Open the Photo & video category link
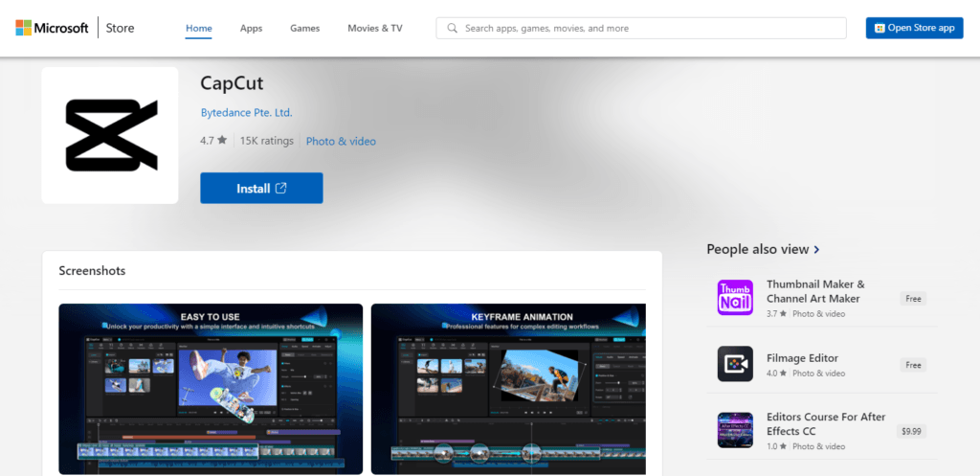Image resolution: width=980 pixels, height=476 pixels. point(341,141)
